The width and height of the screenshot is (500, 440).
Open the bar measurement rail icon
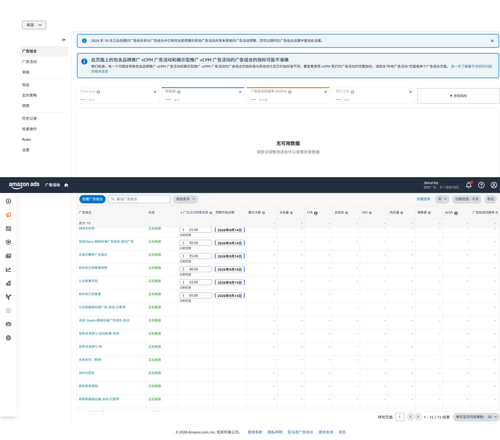tap(8, 283)
